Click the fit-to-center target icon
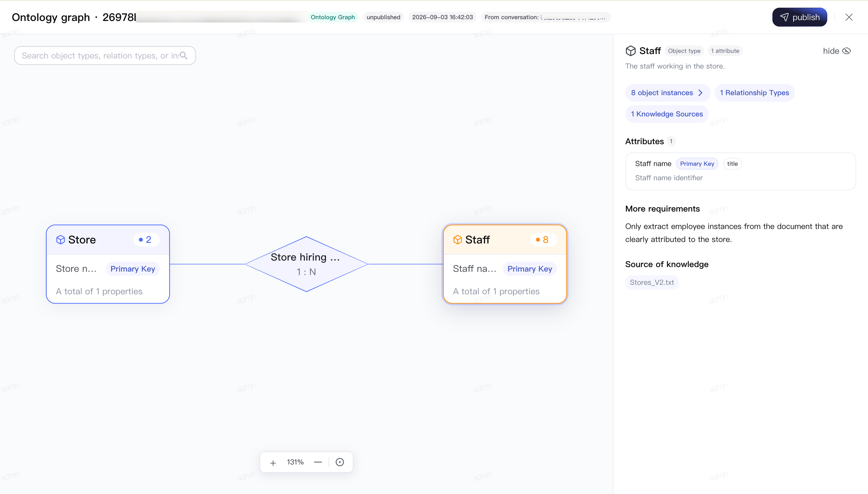The image size is (868, 494). point(340,462)
